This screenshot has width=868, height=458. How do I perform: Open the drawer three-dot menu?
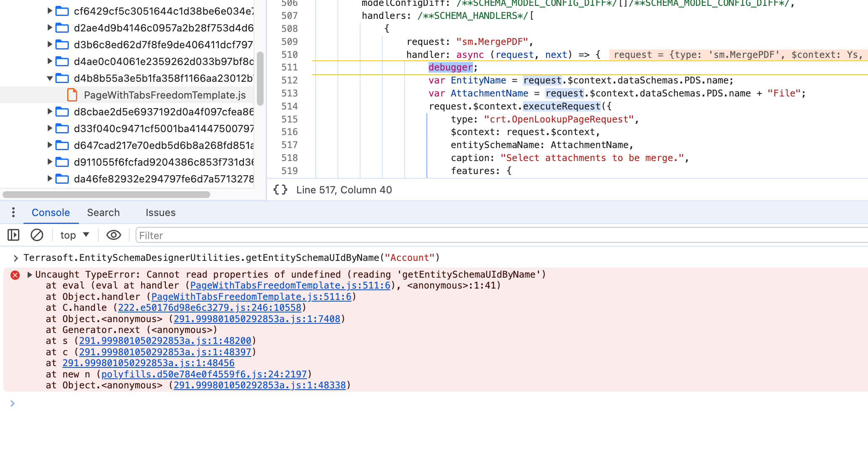click(x=13, y=213)
